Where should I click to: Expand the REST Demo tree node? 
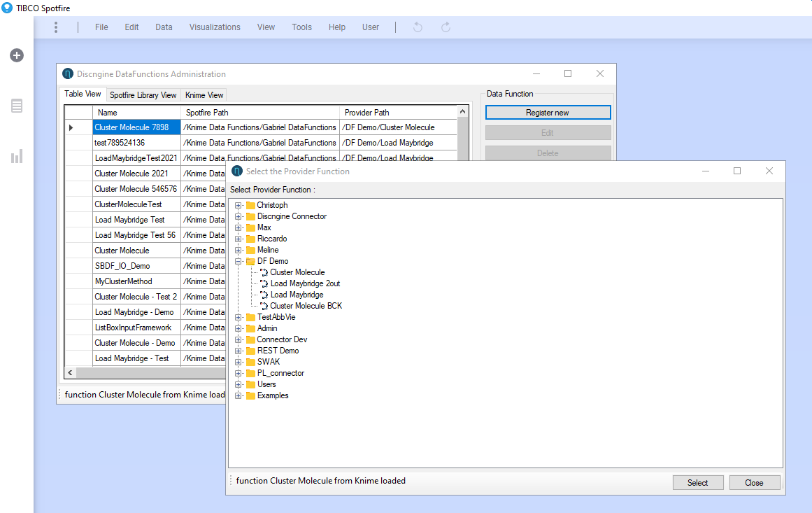coord(238,351)
